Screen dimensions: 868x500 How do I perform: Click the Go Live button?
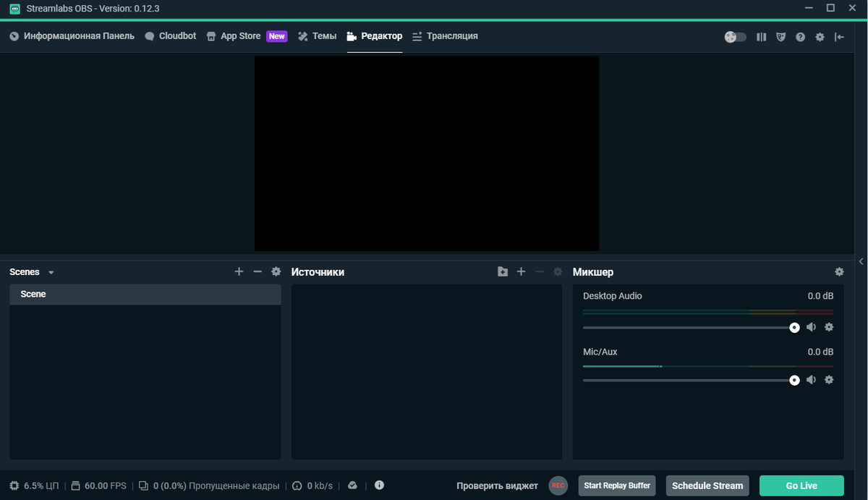[801, 486]
